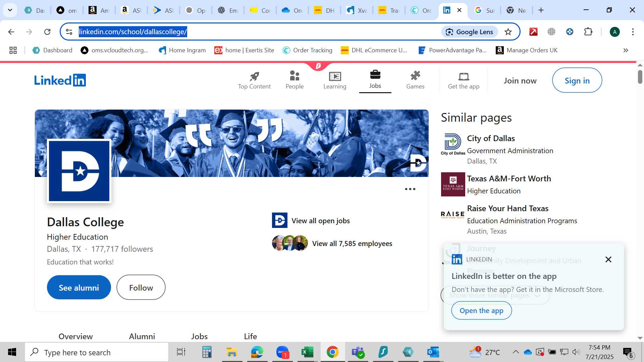
Task: Open taskbar volume control
Action: tap(576, 352)
